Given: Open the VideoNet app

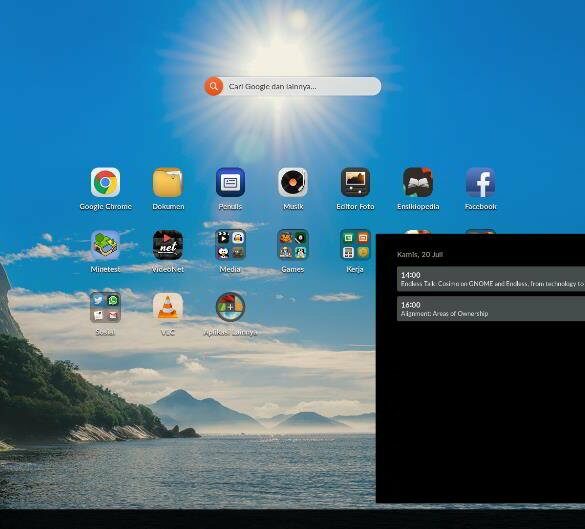Looking at the screenshot, I should (168, 245).
